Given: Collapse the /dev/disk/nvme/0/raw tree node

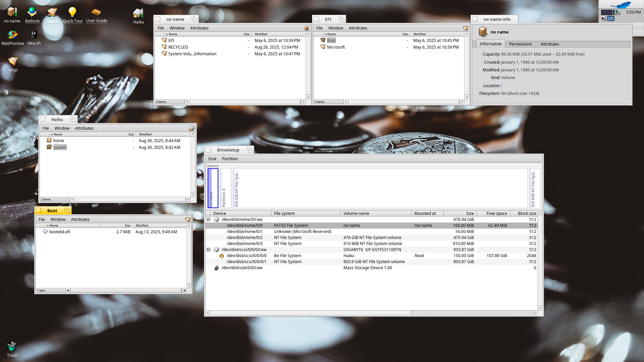Looking at the screenshot, I should point(208,220).
